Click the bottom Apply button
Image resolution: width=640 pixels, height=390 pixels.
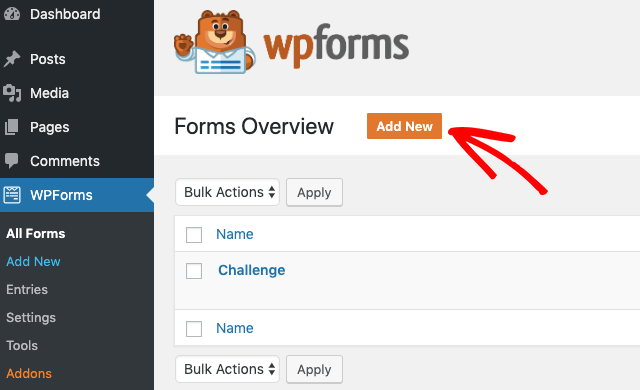tap(314, 369)
